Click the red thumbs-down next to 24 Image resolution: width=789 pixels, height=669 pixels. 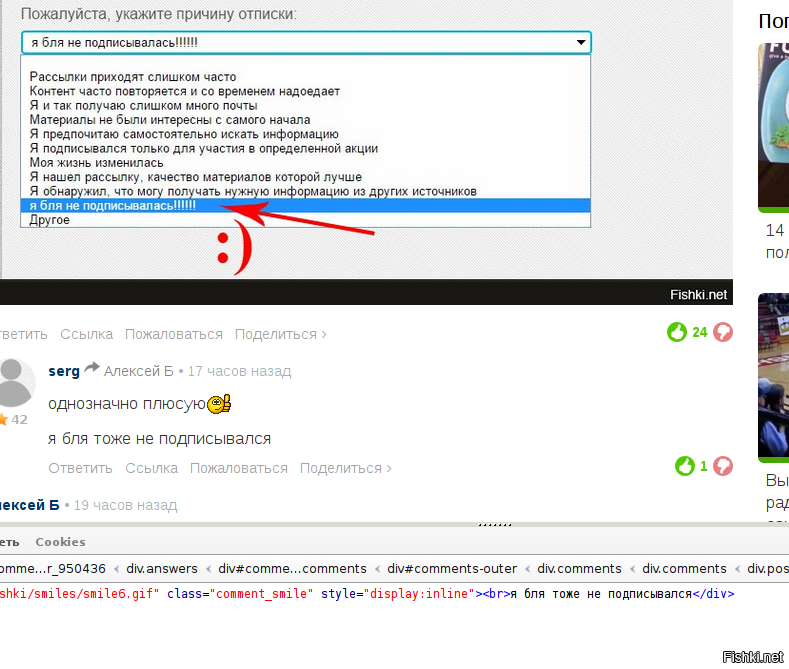722,332
